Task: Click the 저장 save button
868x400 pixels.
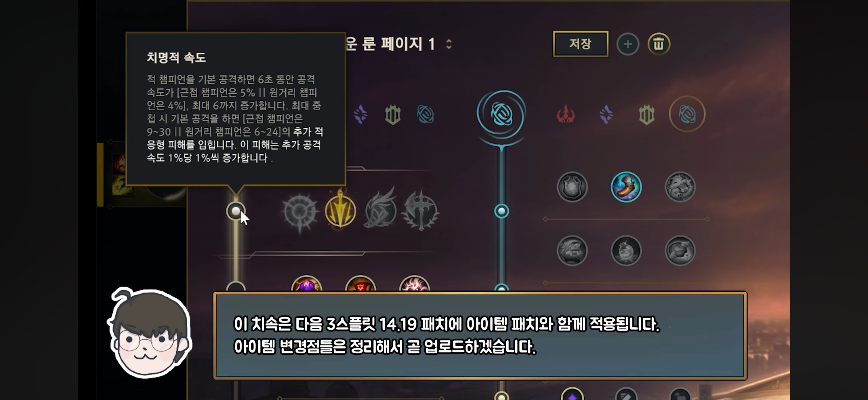Action: point(580,44)
